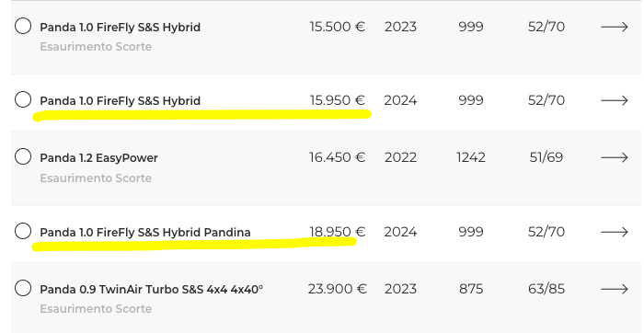The height and width of the screenshot is (333, 644).
Task: Click Esaurimento Scorte under Panda 1.2 EasyPower
Action: coord(96,178)
